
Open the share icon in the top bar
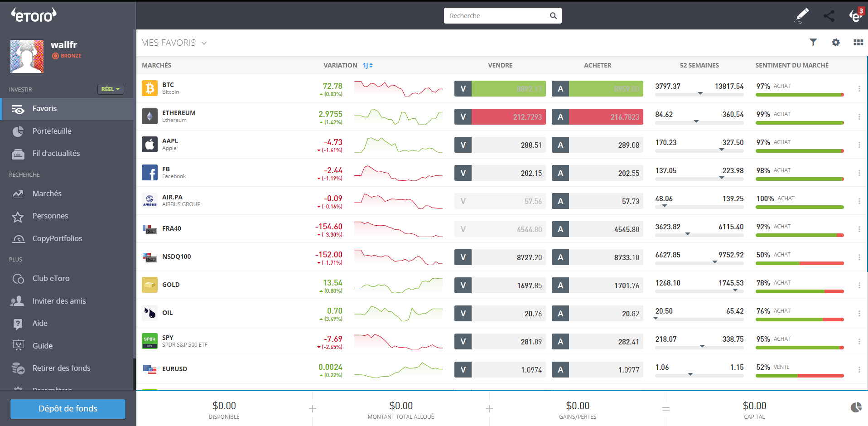[x=829, y=15]
